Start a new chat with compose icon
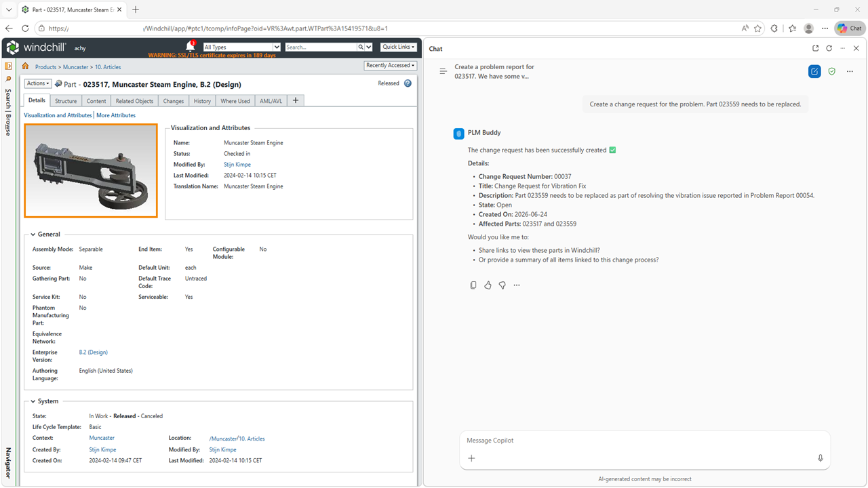Screen dimensions: 868x488 tap(814, 71)
